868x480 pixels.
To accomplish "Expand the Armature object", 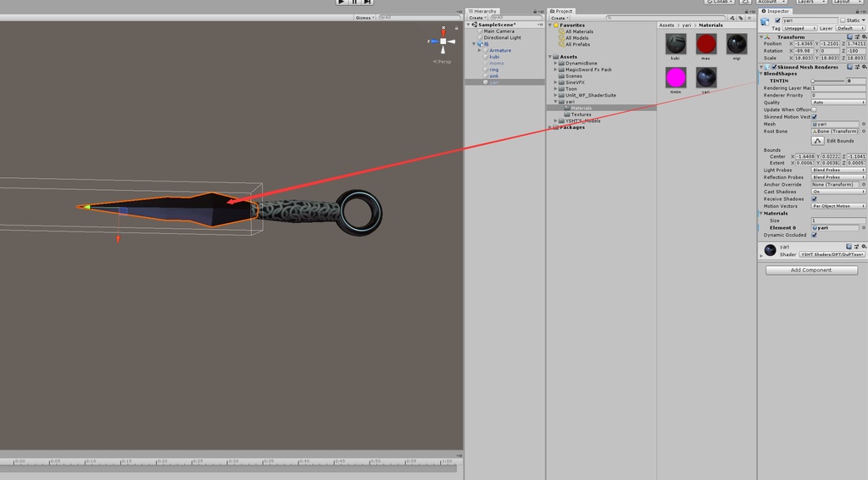I will coord(480,50).
